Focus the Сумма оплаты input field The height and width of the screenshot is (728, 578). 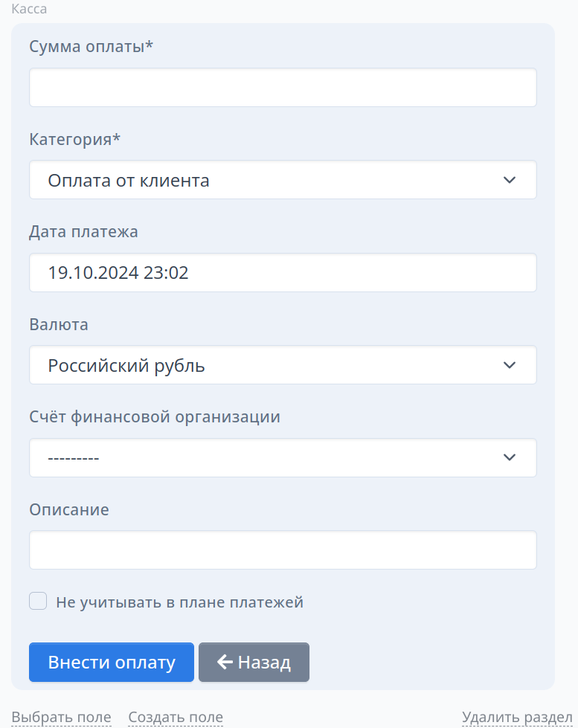tap(283, 88)
